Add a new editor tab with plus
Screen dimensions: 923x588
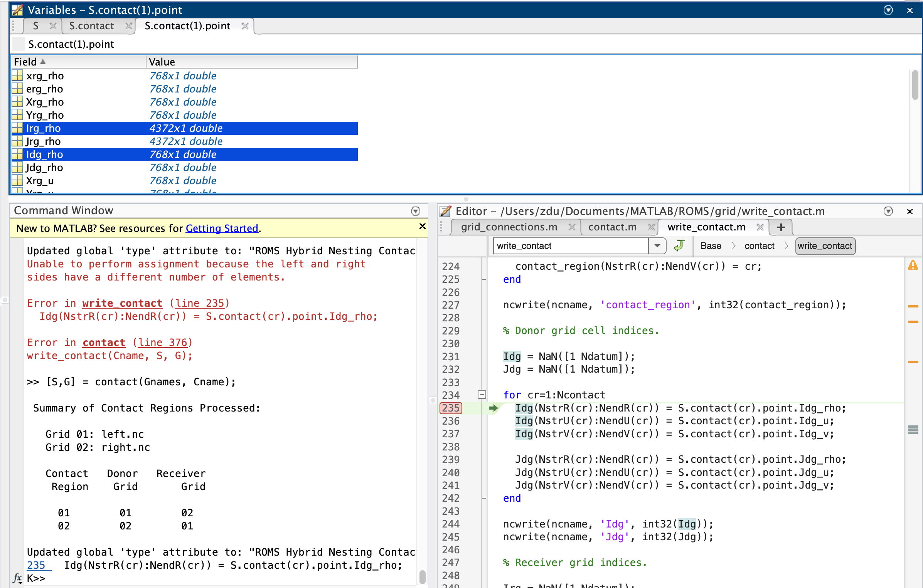[x=781, y=227]
